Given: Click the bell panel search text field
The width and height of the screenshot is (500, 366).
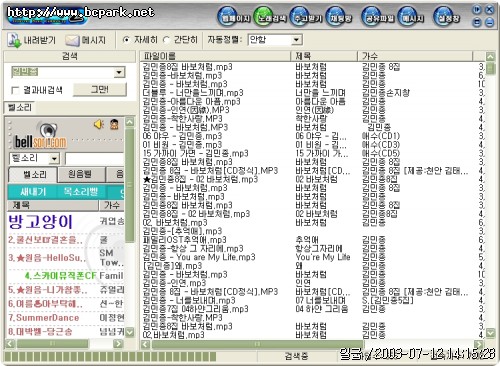Looking at the screenshot, I should point(94,159).
